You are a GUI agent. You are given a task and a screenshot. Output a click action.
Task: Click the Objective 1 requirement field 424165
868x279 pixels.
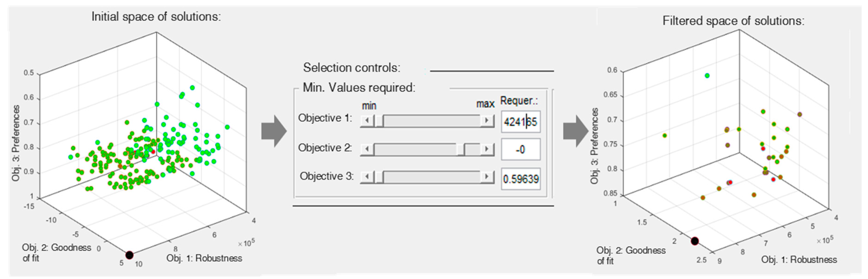click(x=521, y=121)
